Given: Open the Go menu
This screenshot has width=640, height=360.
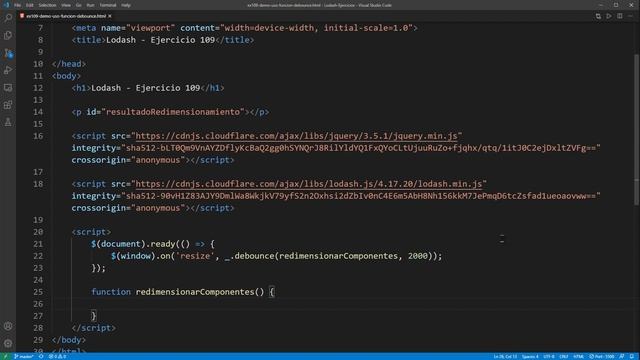Looking at the screenshot, I should (78, 5).
